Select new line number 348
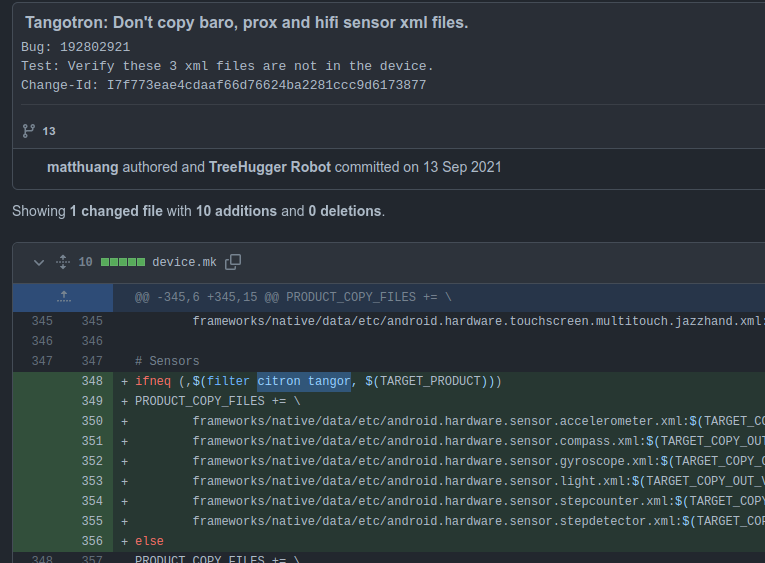Screen dimensions: 765x563 coord(92,381)
